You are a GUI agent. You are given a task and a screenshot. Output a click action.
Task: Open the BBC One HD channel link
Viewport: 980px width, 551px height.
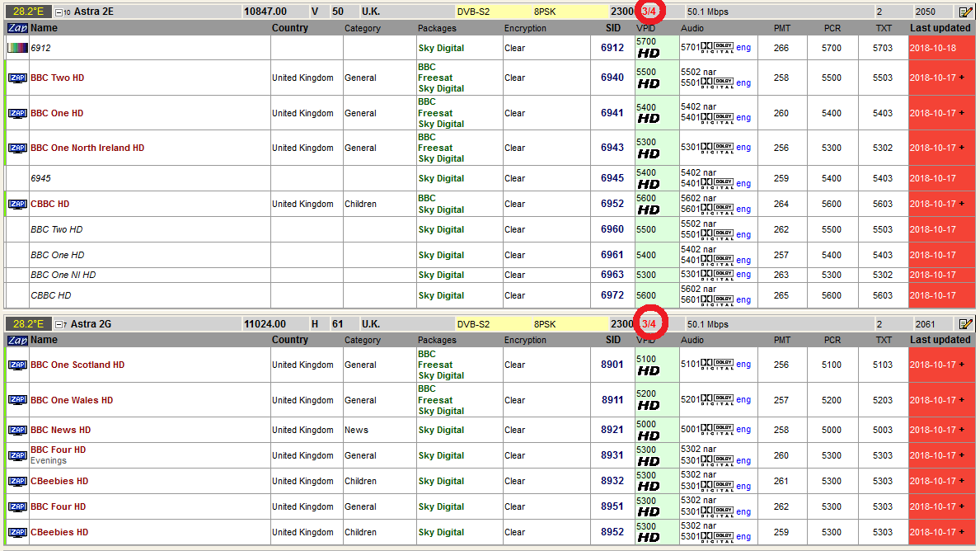[57, 113]
